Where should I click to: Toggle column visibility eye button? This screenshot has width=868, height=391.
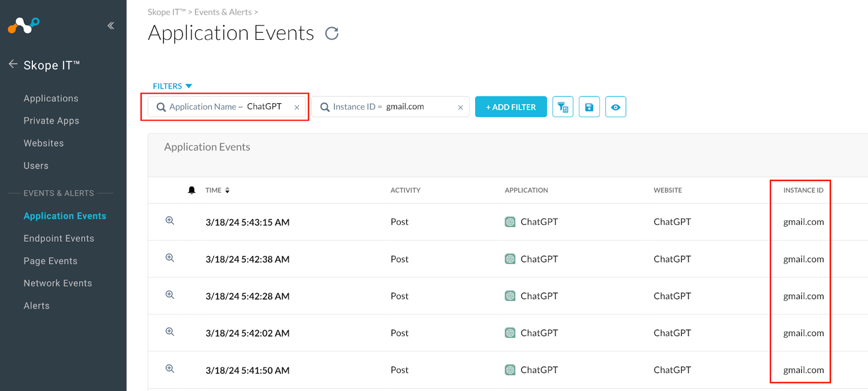pyautogui.click(x=616, y=107)
